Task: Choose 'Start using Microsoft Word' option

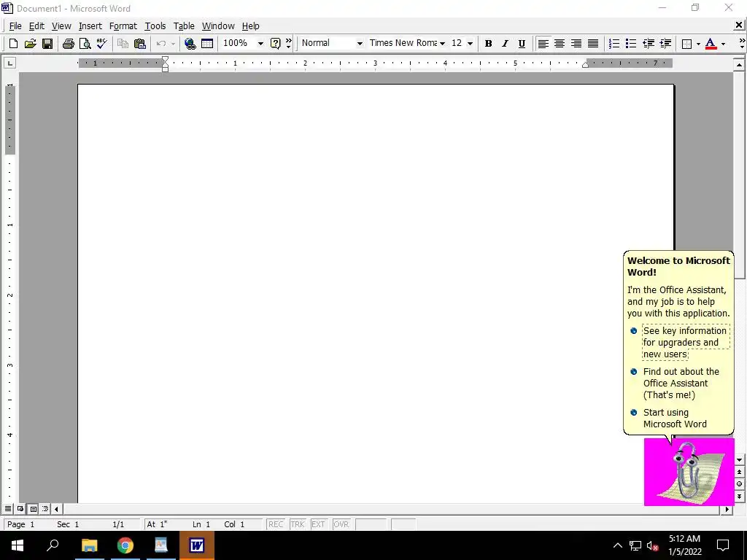Action: tap(675, 418)
